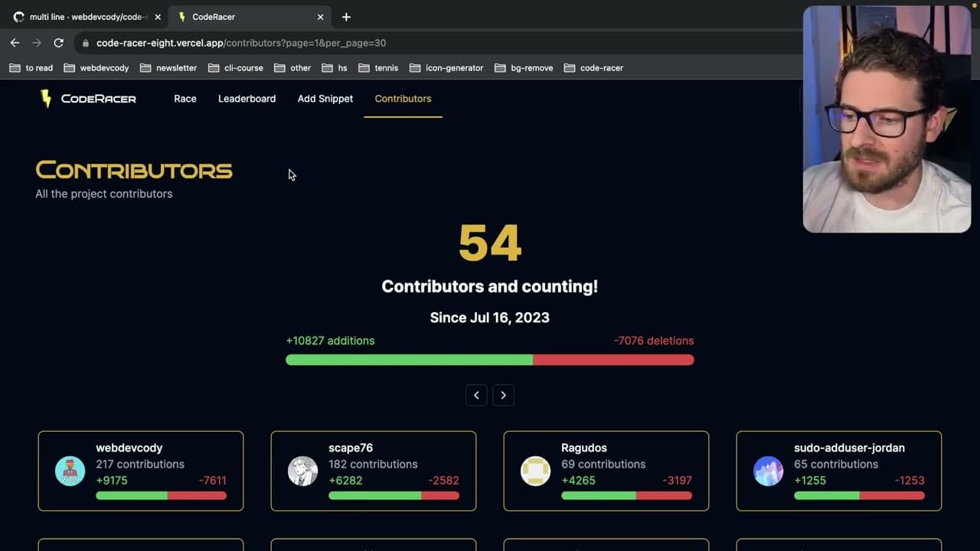Open the 'other' bookmarks folder
The width and height of the screenshot is (980, 551).
pyautogui.click(x=292, y=68)
